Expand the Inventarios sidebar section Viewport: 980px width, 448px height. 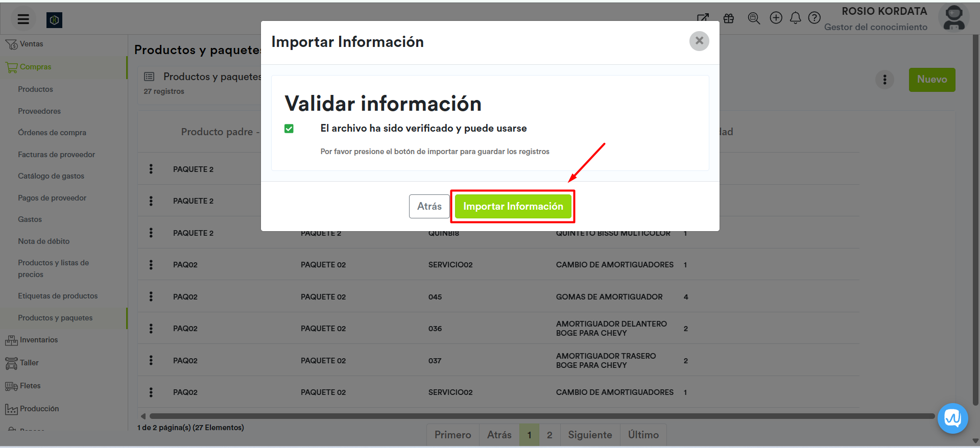tap(38, 340)
